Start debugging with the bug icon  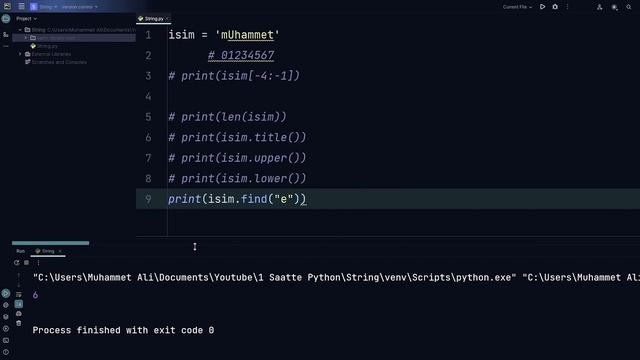pyautogui.click(x=555, y=7)
